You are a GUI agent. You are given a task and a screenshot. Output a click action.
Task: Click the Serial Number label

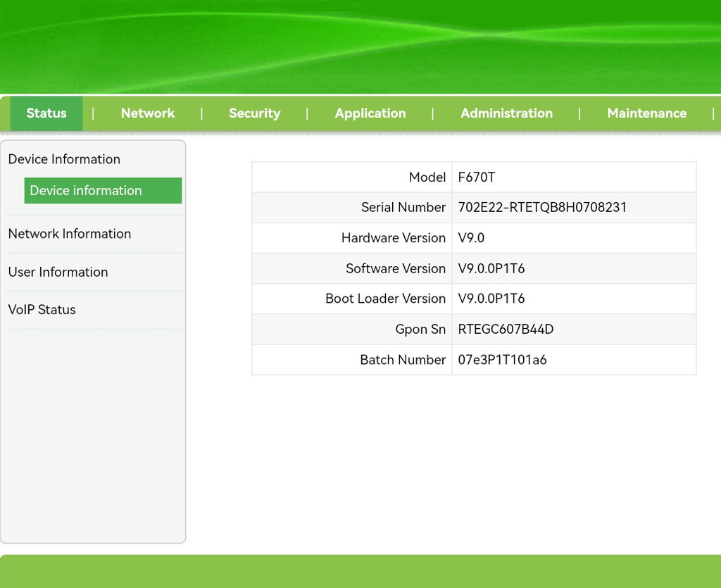(x=403, y=207)
